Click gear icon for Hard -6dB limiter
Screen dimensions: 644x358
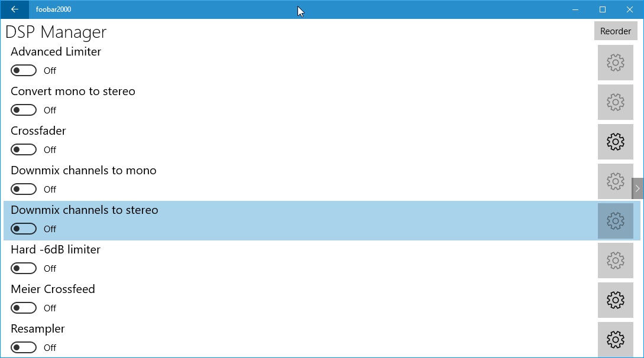coord(615,261)
